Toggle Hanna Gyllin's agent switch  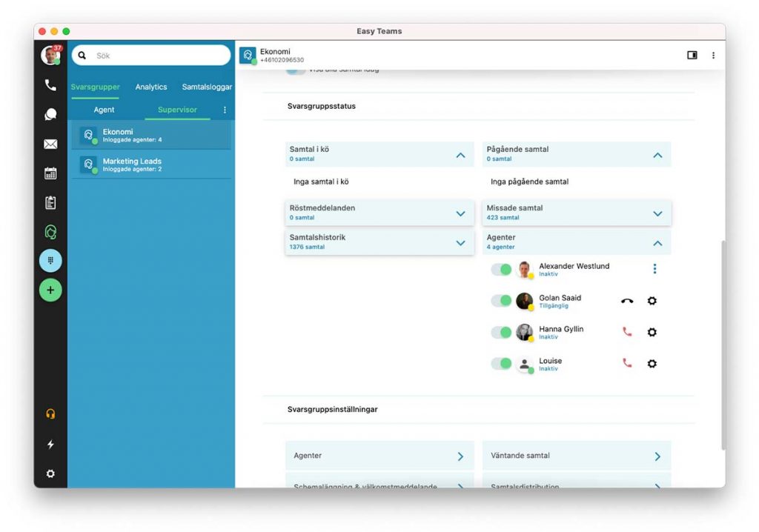click(x=501, y=332)
